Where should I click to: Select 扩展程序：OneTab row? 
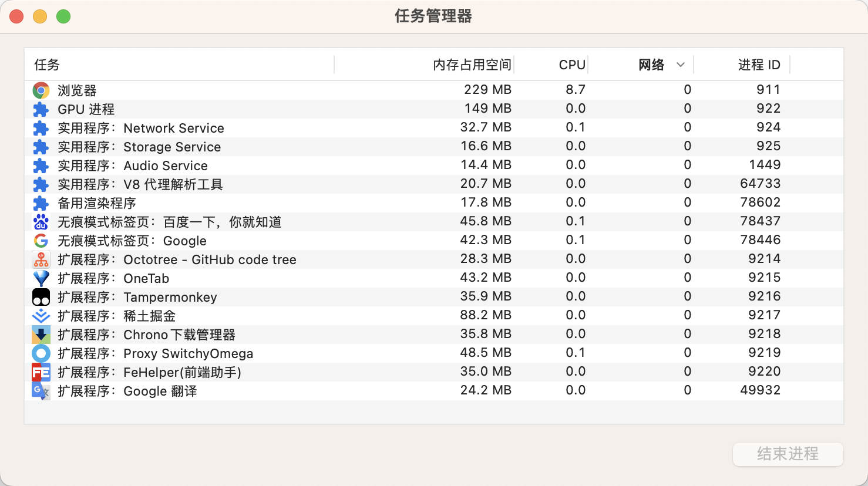click(434, 278)
